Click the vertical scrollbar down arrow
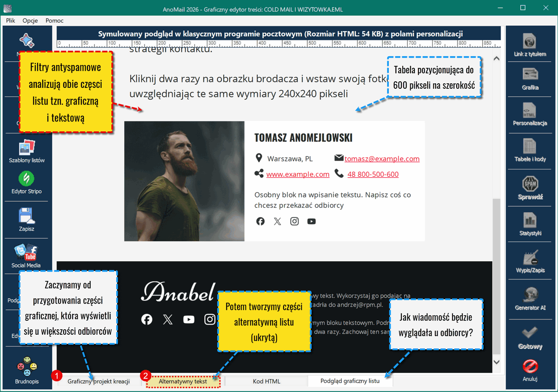Viewport: 558px width, 392px height. [x=496, y=362]
